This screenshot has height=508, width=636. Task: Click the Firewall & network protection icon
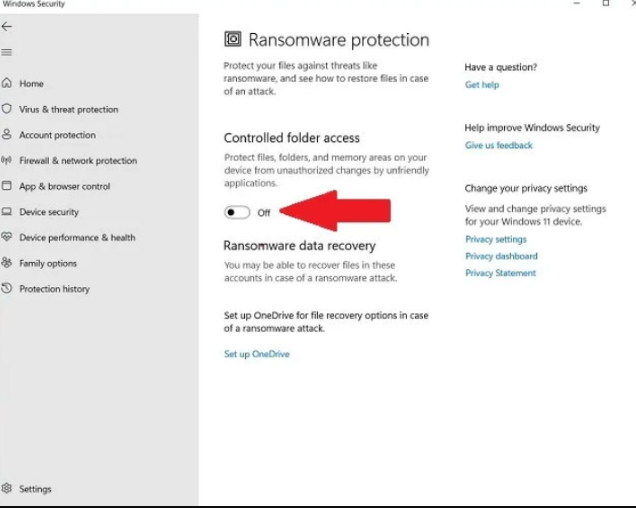tap(8, 160)
